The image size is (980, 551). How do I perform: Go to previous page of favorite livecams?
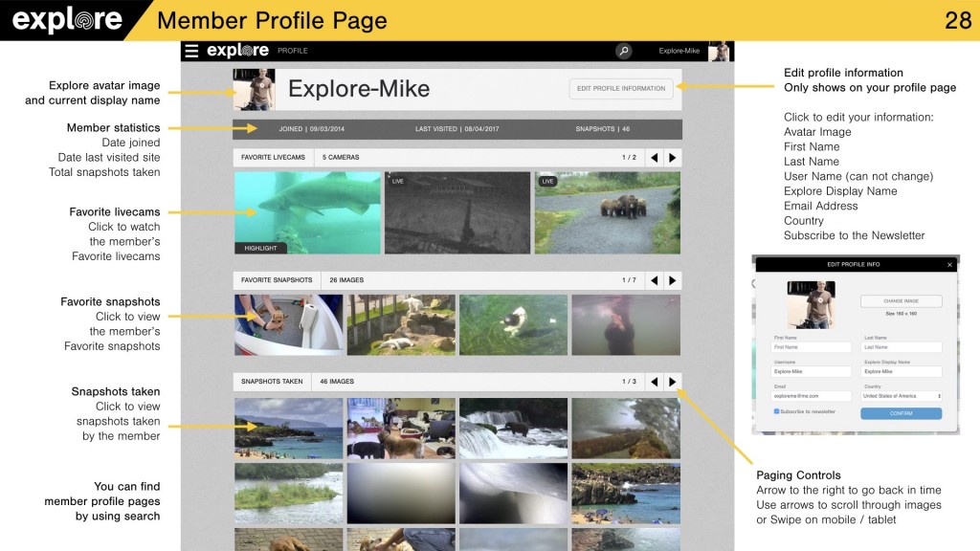(x=654, y=157)
